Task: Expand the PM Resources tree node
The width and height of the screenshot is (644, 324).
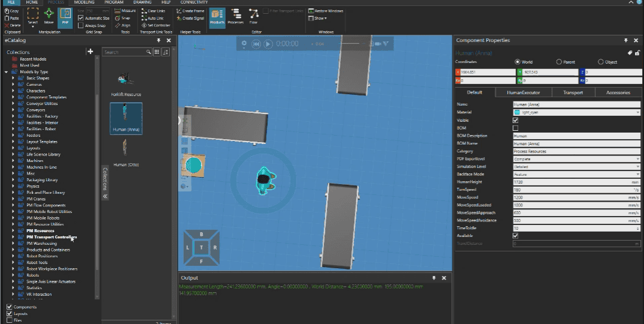Action: tap(13, 231)
